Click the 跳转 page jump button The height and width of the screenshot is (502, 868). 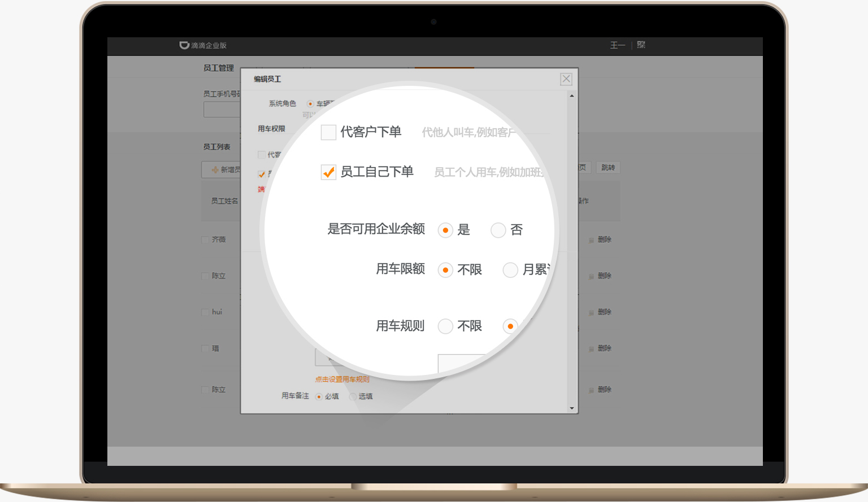click(x=607, y=167)
